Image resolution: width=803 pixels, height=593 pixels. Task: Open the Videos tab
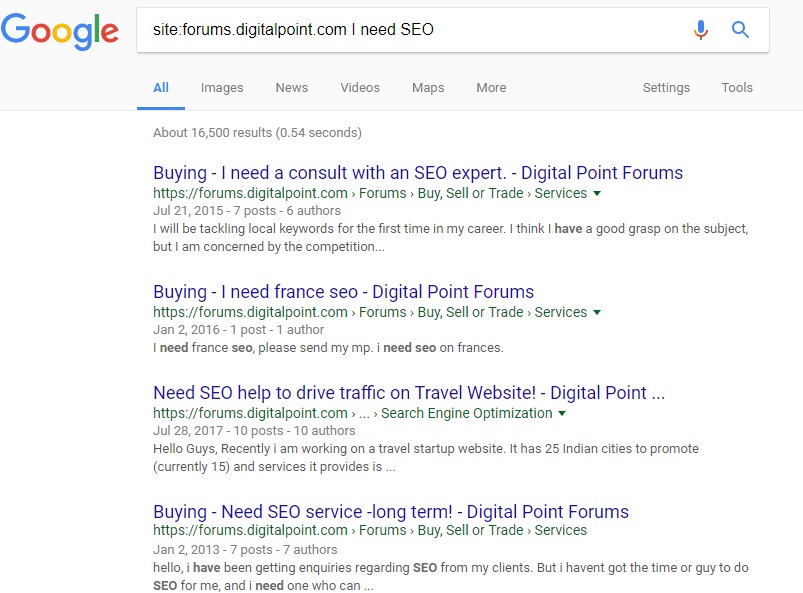pyautogui.click(x=360, y=88)
